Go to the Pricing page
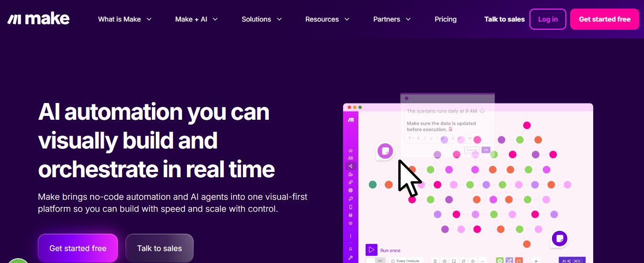 coord(446,19)
